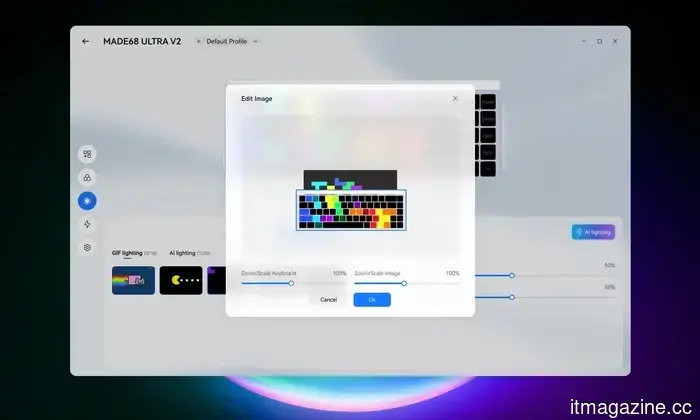Expand the Default Profile dropdown
This screenshot has height=420, width=700.
(x=227, y=41)
